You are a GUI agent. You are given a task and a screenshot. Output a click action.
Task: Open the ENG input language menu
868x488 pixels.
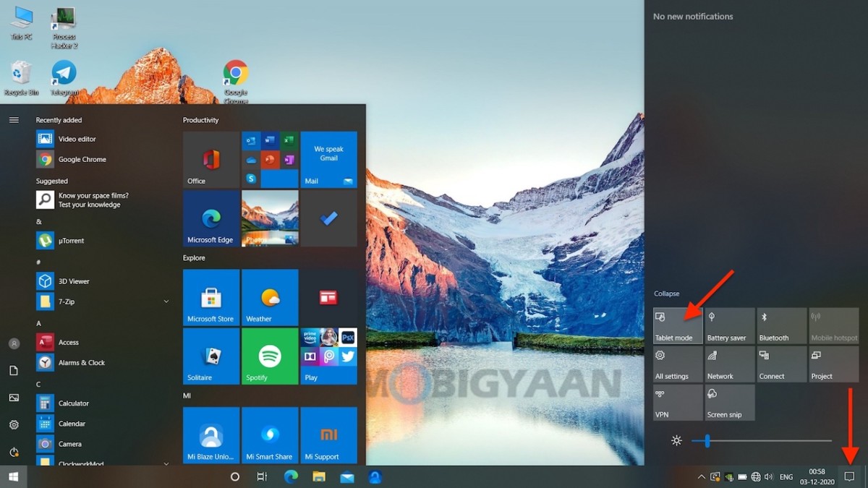[x=786, y=477]
